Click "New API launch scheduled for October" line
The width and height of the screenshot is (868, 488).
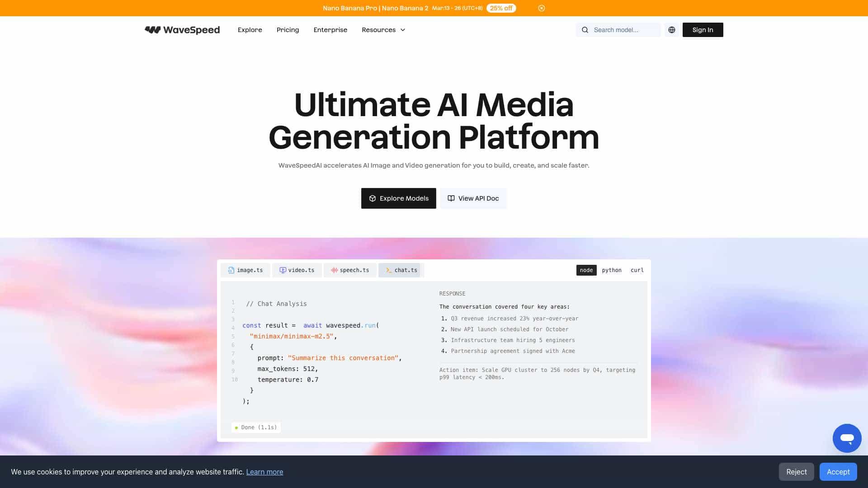(509, 329)
